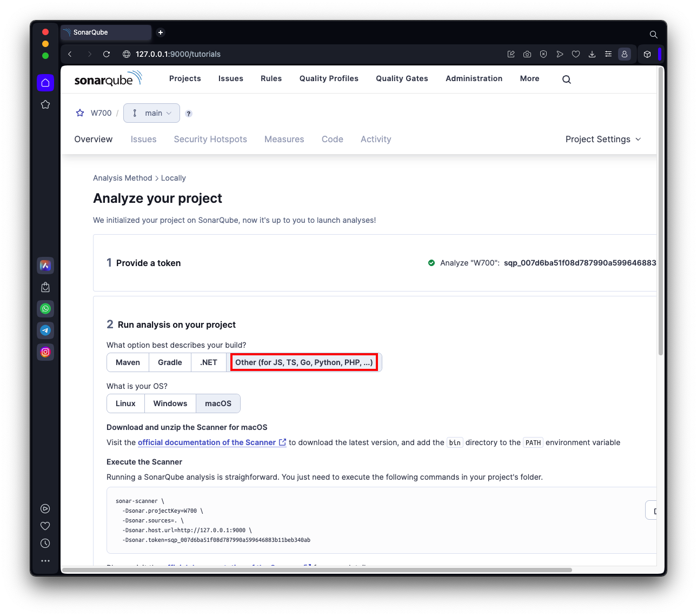Go back to the previous page
Viewport: 697px width, 616px height.
point(70,54)
